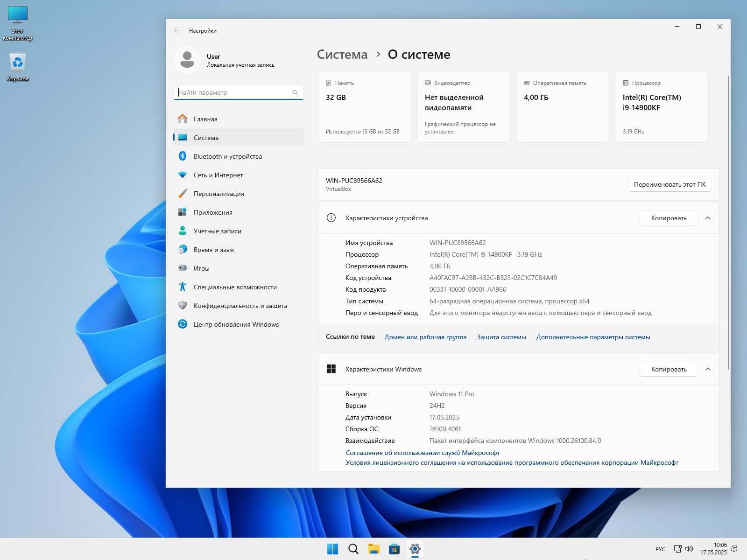This screenshot has width=747, height=560.
Task: Open the Start menu on the taskbar
Action: click(333, 549)
